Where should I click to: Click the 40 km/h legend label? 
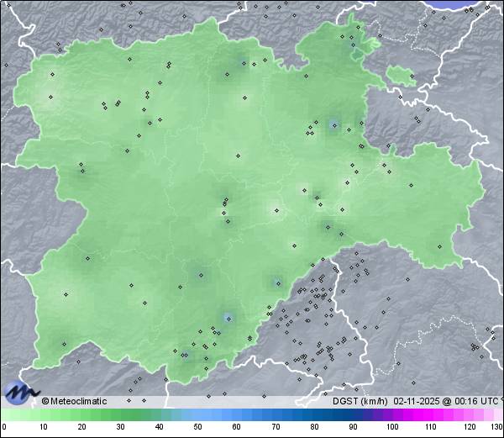coord(159,427)
